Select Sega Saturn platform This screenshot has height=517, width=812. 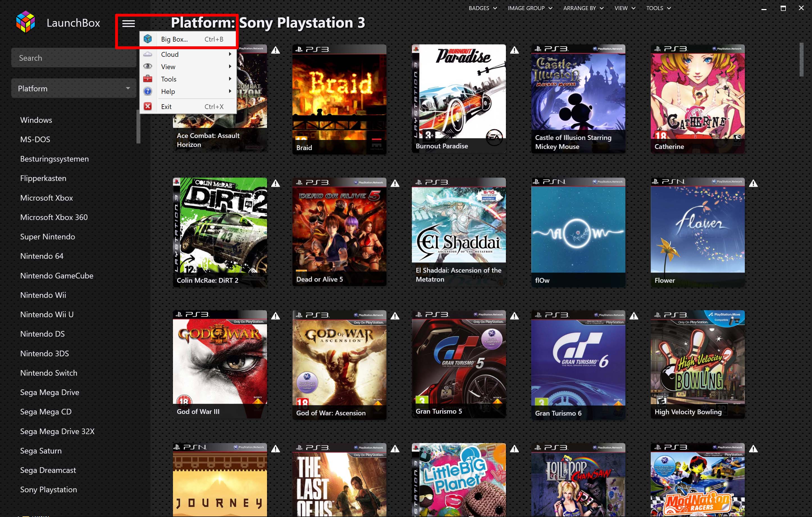(x=41, y=451)
